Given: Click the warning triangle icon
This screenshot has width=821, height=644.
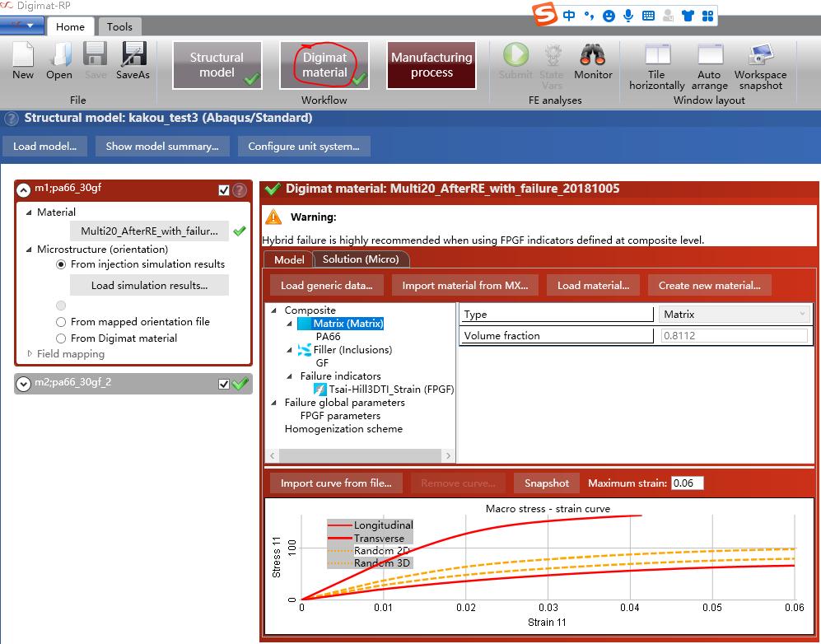Looking at the screenshot, I should pyautogui.click(x=273, y=217).
